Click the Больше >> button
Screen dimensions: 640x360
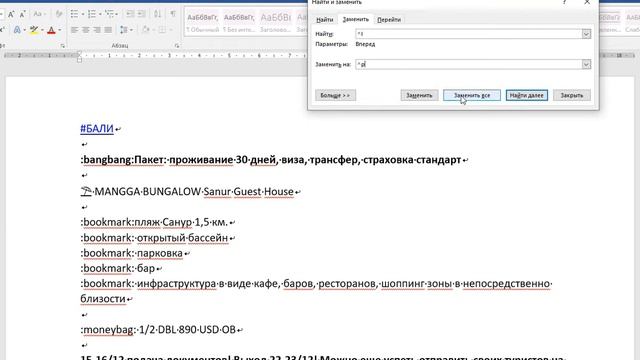[335, 95]
